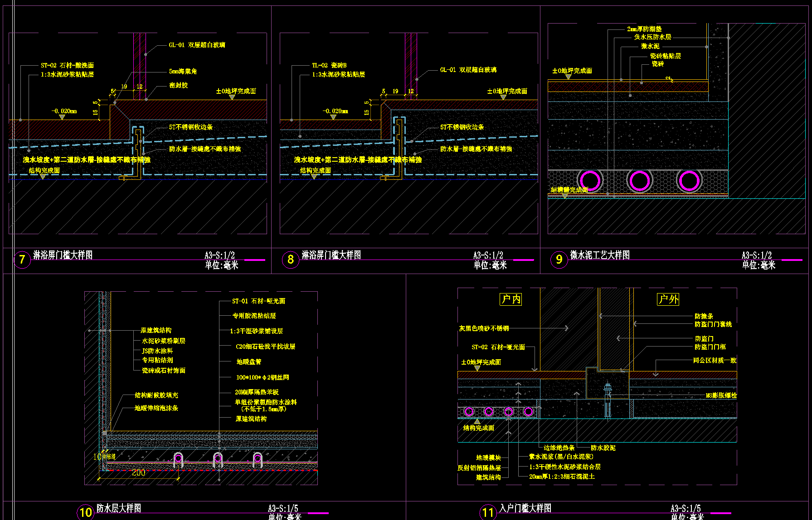The width and height of the screenshot is (812, 520).
Task: Click the middle magenta pipe circle in detail 9
Action: pyautogui.click(x=640, y=181)
